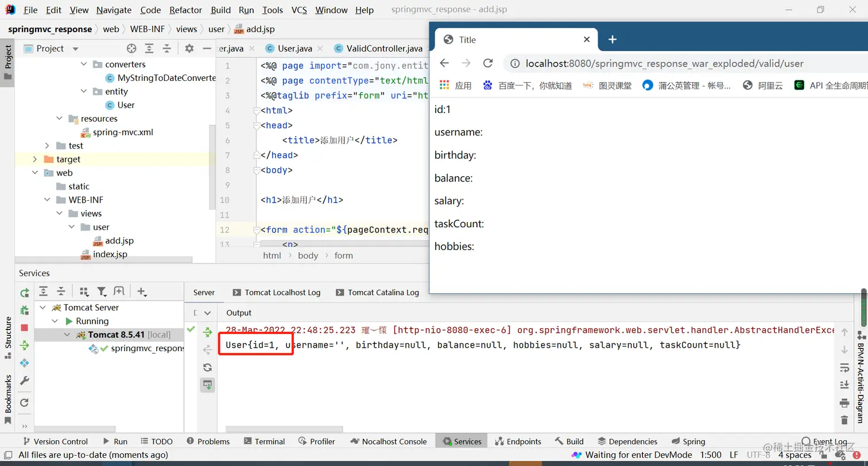Hide the Project panel with minus icon

(x=207, y=49)
